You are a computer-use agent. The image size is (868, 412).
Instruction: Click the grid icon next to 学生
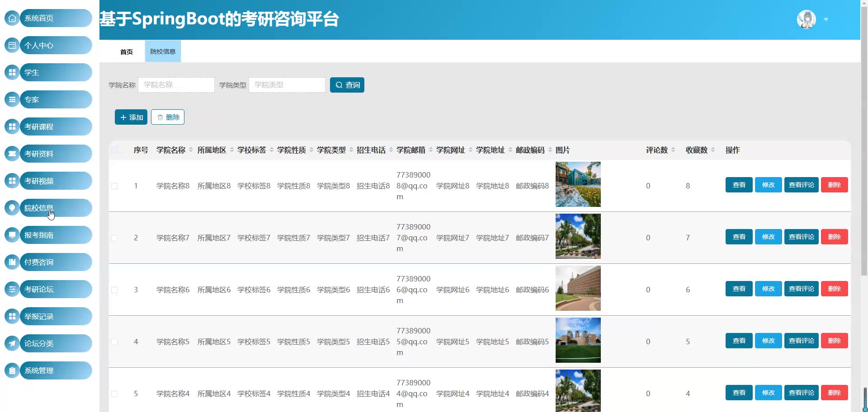12,72
